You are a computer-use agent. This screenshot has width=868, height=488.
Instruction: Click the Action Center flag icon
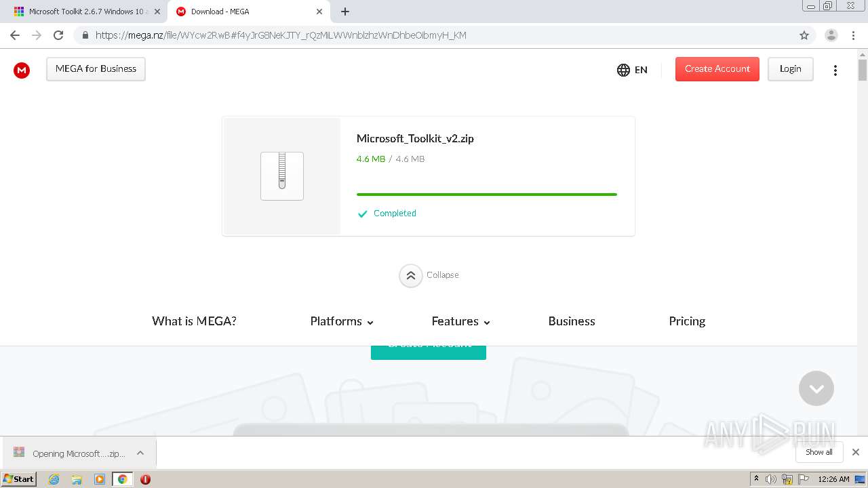pos(804,479)
